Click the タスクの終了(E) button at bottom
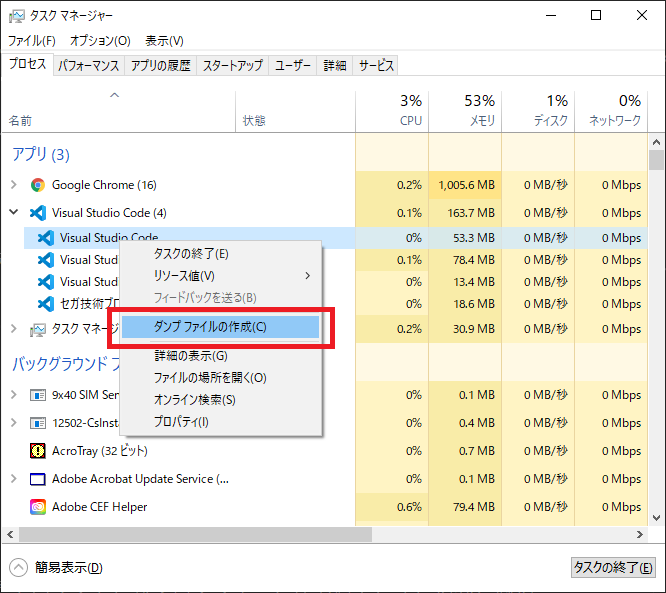 tap(613, 568)
